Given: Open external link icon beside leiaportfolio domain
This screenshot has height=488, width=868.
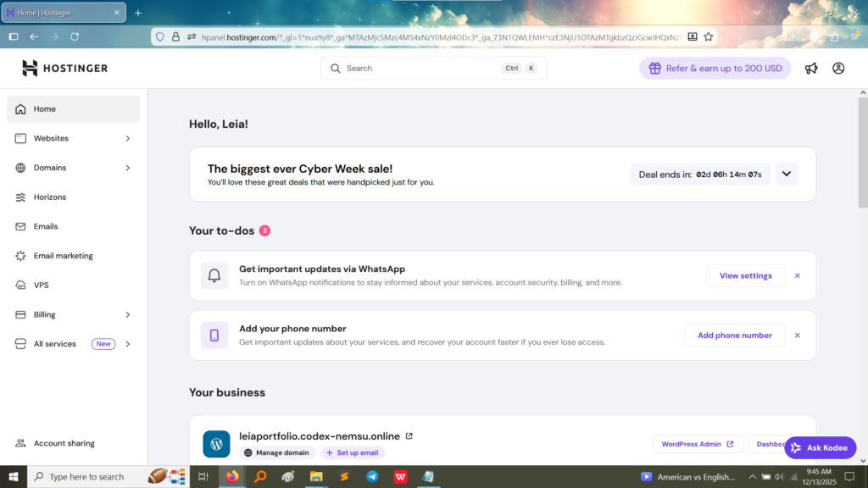Looking at the screenshot, I should [x=409, y=436].
